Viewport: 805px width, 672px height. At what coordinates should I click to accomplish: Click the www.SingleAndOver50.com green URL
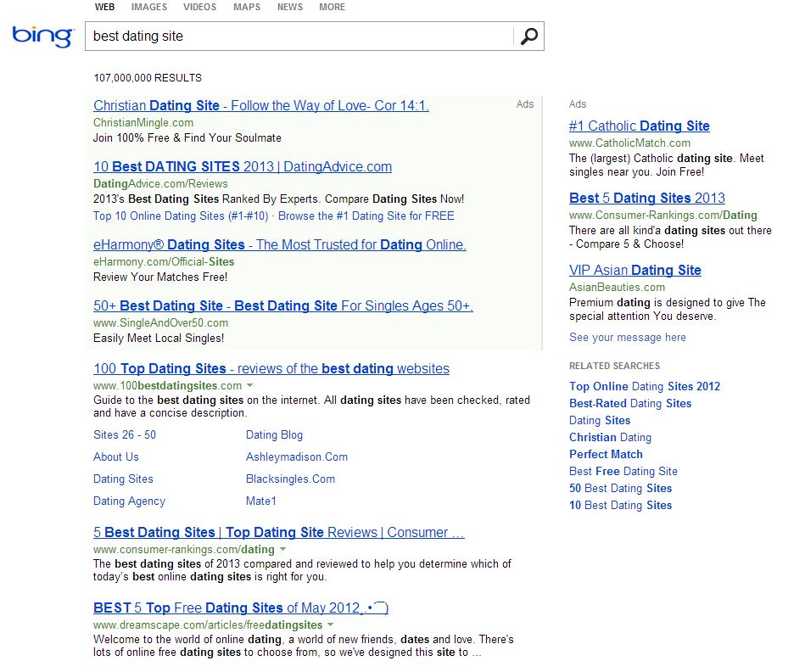(x=160, y=323)
